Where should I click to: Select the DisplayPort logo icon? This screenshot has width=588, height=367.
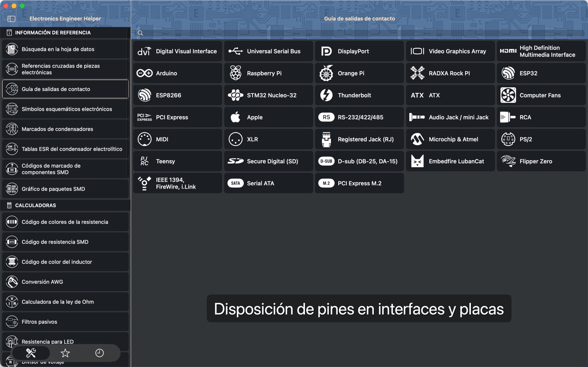[326, 51]
